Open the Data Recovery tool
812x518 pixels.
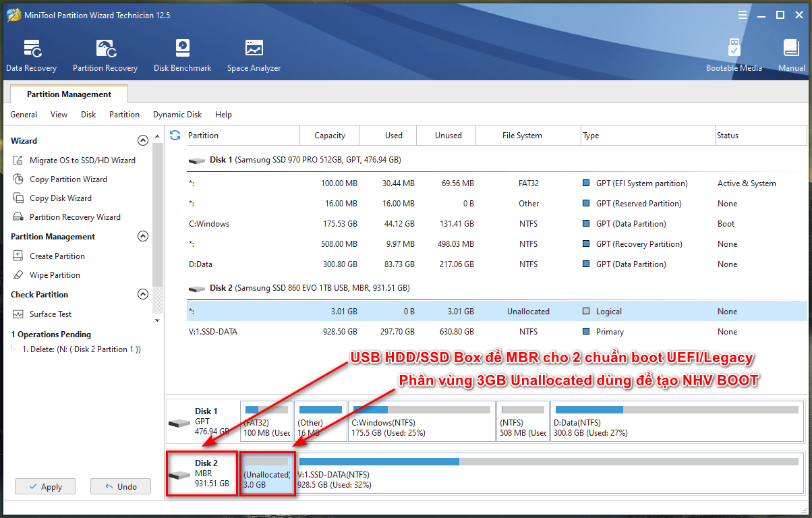(31, 55)
